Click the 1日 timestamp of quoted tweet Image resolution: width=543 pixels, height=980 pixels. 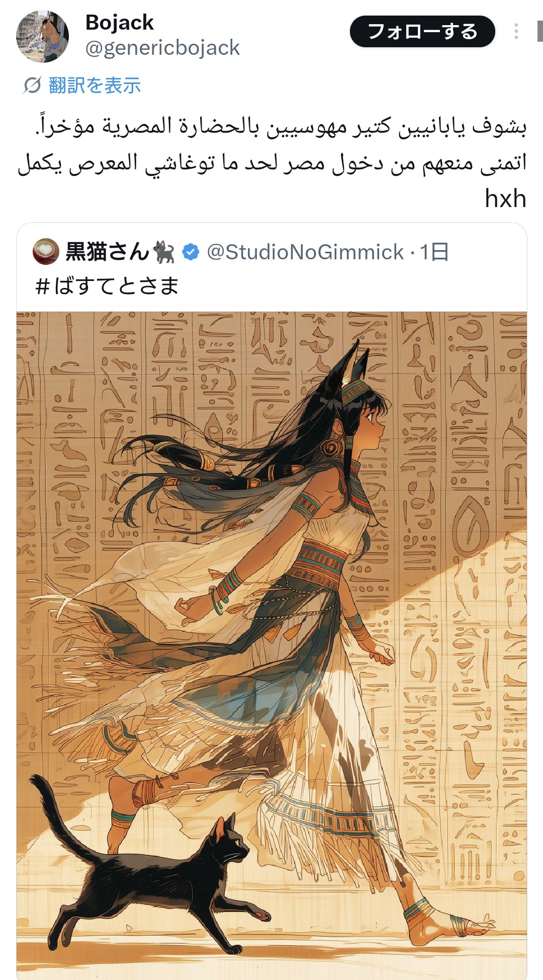pos(434,252)
